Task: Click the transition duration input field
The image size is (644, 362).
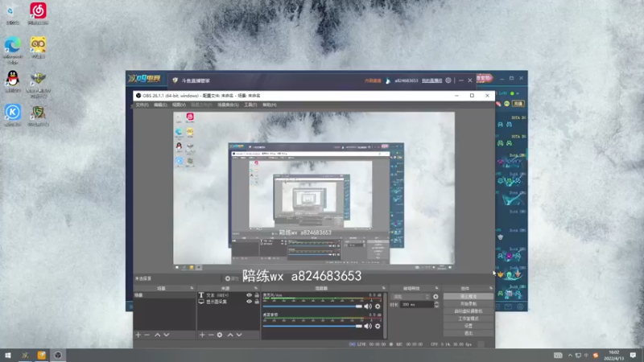Action: (x=417, y=305)
